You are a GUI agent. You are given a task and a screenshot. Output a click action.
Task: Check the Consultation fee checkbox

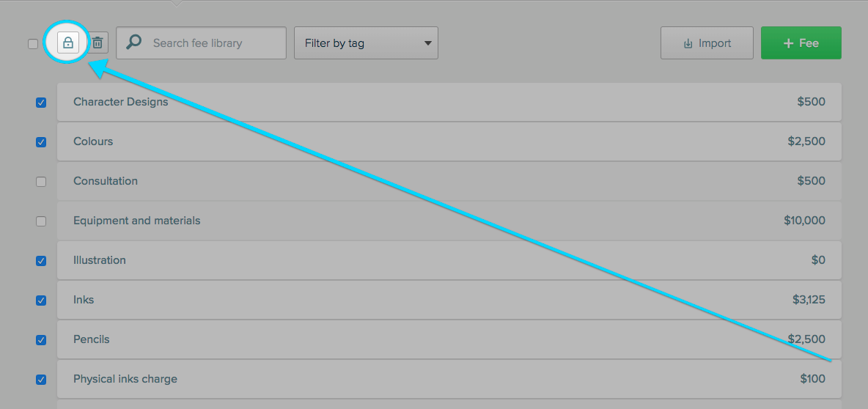[x=41, y=182]
